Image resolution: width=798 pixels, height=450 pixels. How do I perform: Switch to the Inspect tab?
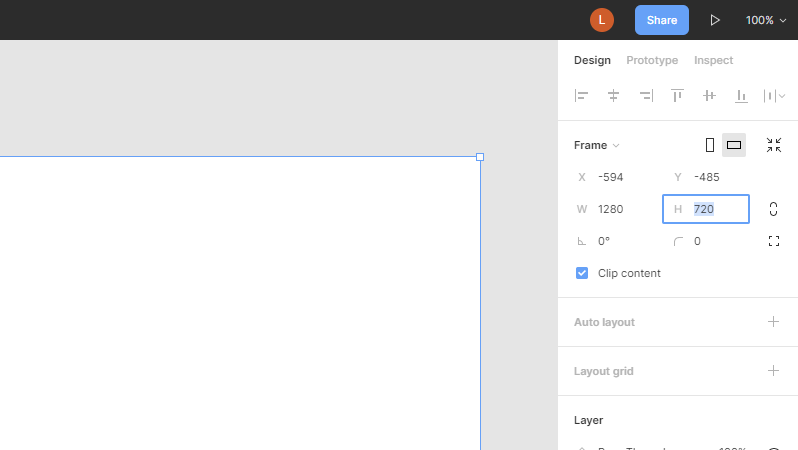pyautogui.click(x=714, y=60)
